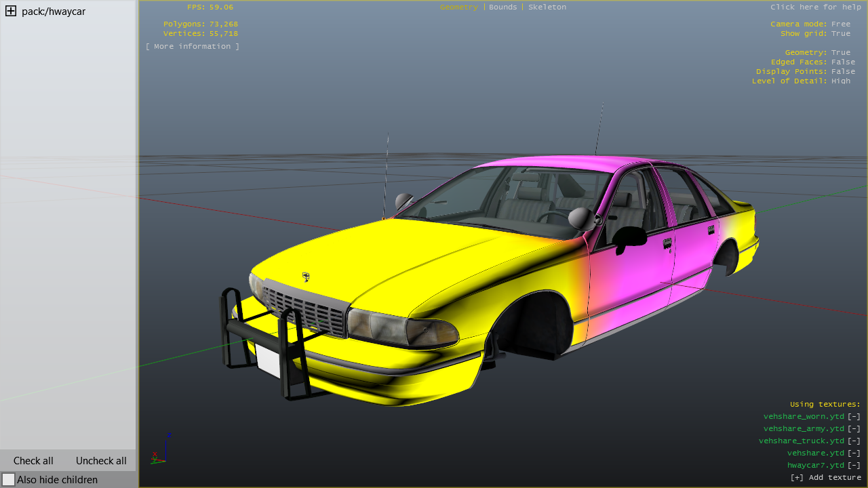Expand the pack:/hwaycar tree node
The height and width of the screenshot is (488, 868).
pos(11,12)
